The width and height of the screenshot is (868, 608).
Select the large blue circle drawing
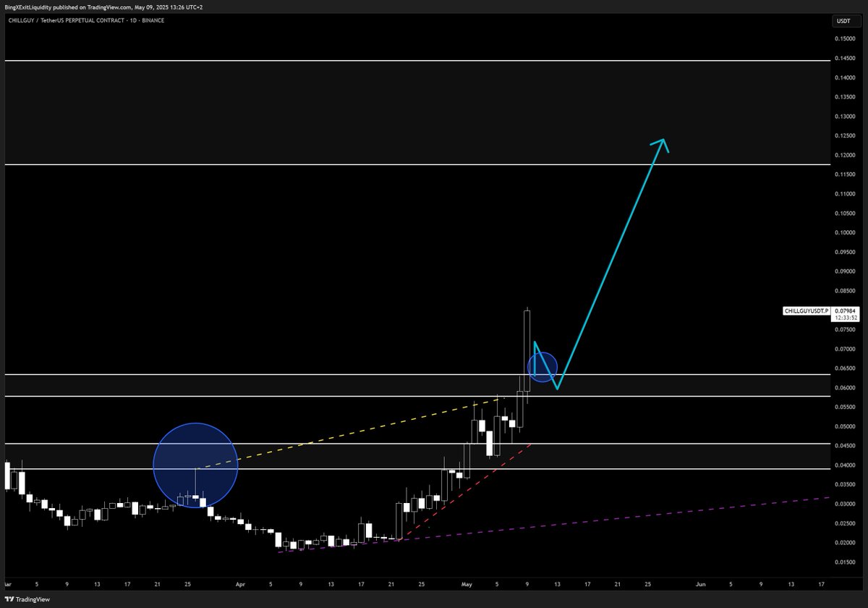[x=195, y=465]
